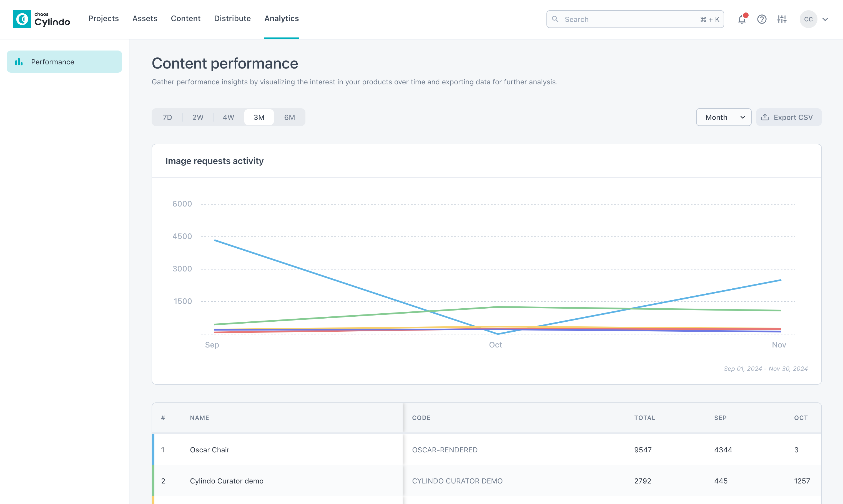Viewport: 843px width, 504px height.
Task: Go to the Distribute tab
Action: (232, 18)
